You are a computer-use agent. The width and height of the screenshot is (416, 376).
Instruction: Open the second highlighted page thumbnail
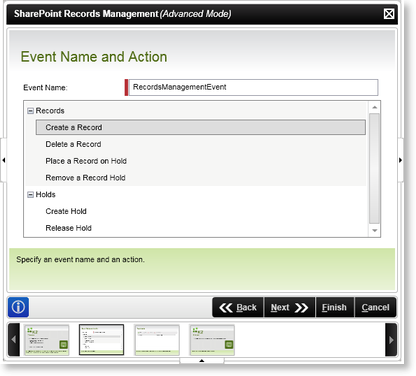pos(102,340)
